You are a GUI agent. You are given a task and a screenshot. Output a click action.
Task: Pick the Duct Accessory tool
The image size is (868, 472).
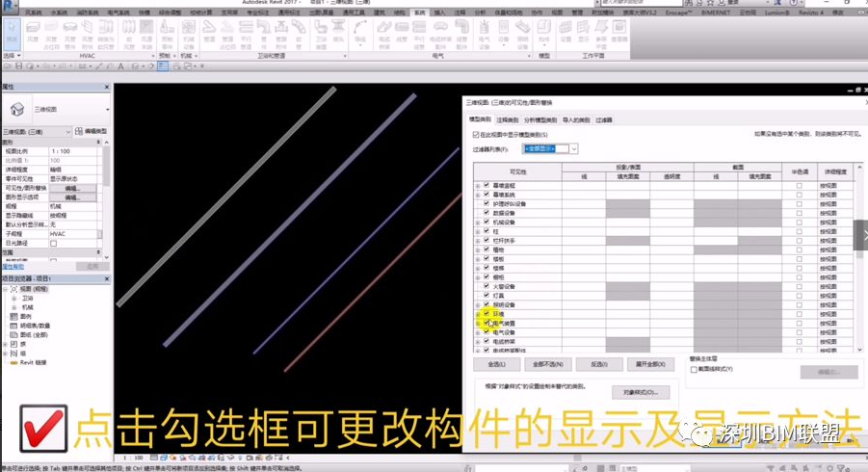tap(87, 34)
